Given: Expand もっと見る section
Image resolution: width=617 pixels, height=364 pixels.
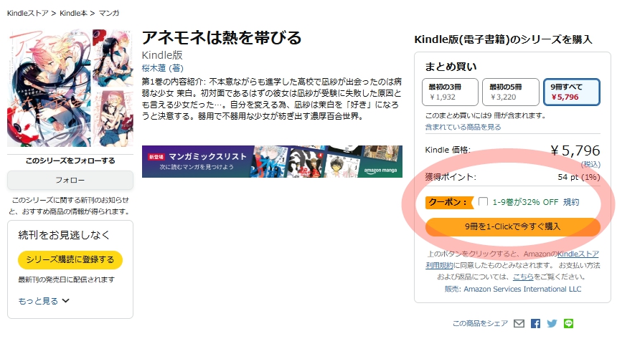Looking at the screenshot, I should coord(44,301).
